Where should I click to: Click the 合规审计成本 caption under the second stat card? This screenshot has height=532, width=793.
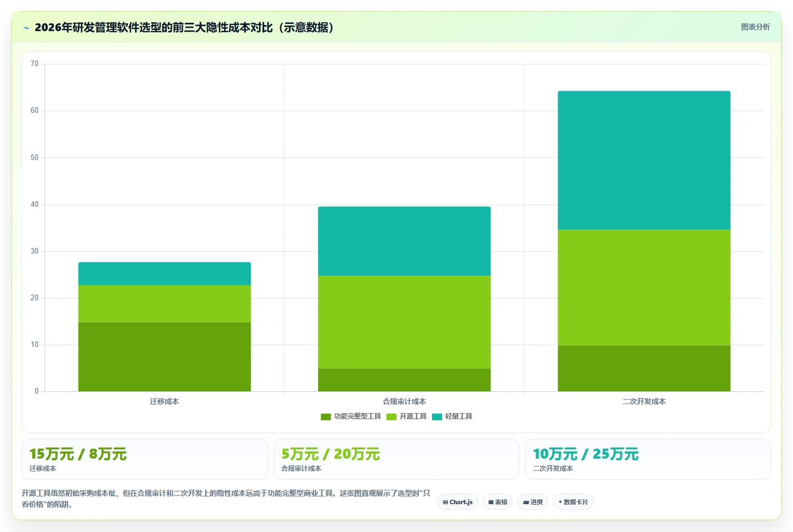coord(301,469)
